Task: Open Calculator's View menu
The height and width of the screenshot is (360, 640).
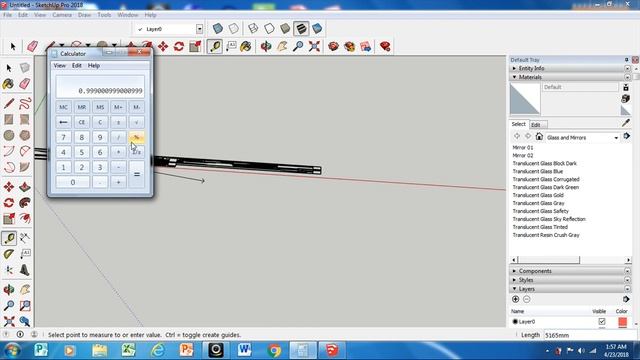Action: (60, 65)
